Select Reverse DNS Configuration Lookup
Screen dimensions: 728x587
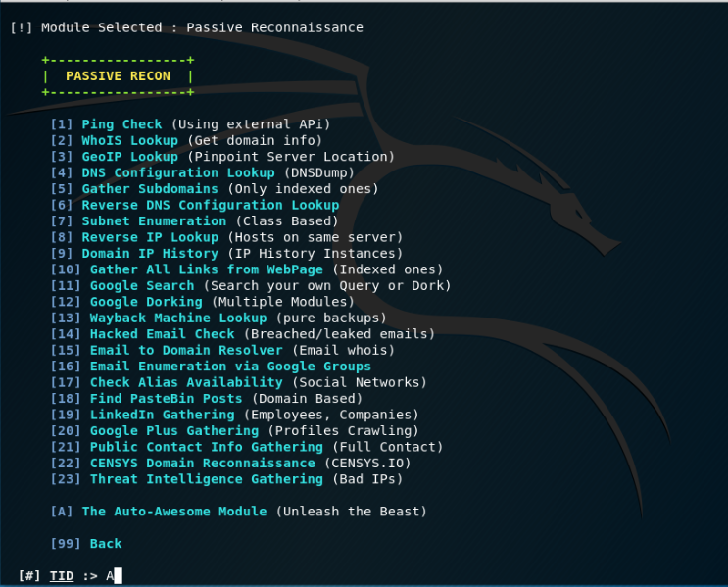point(210,205)
